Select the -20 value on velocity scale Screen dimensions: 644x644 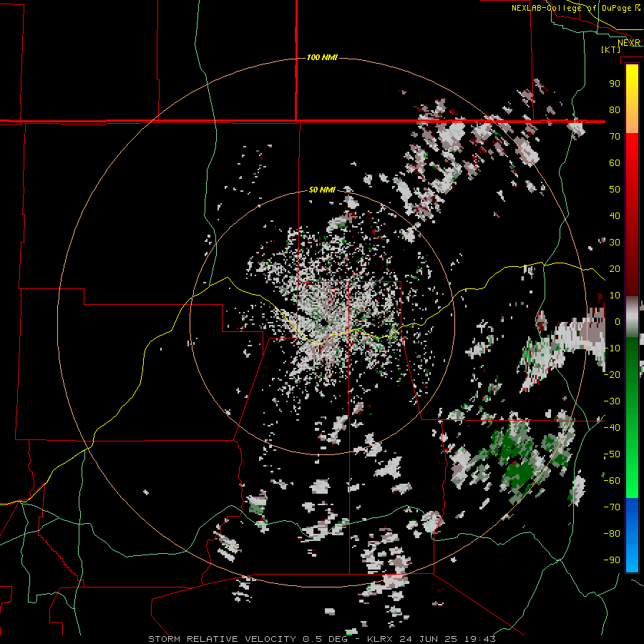click(x=612, y=374)
